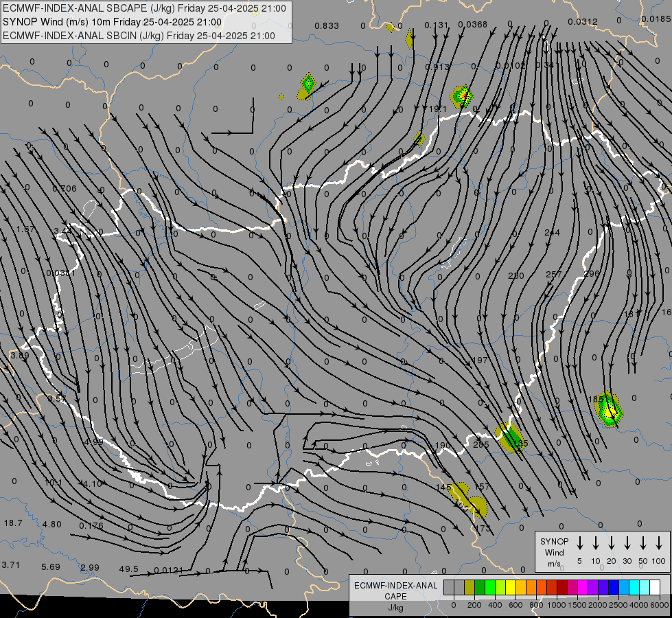Viewport: 672px width, 618px height.
Task: Click the map value 0.913
Action: tap(437, 67)
